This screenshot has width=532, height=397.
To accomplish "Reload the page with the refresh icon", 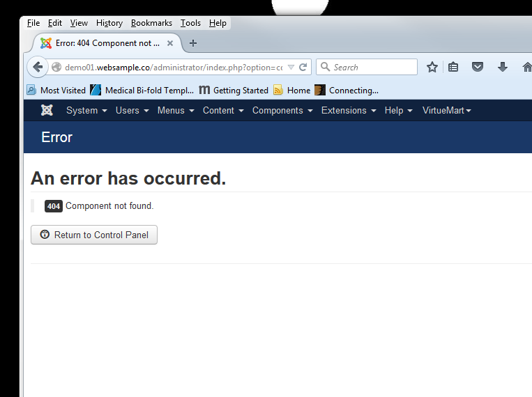I will click(303, 68).
